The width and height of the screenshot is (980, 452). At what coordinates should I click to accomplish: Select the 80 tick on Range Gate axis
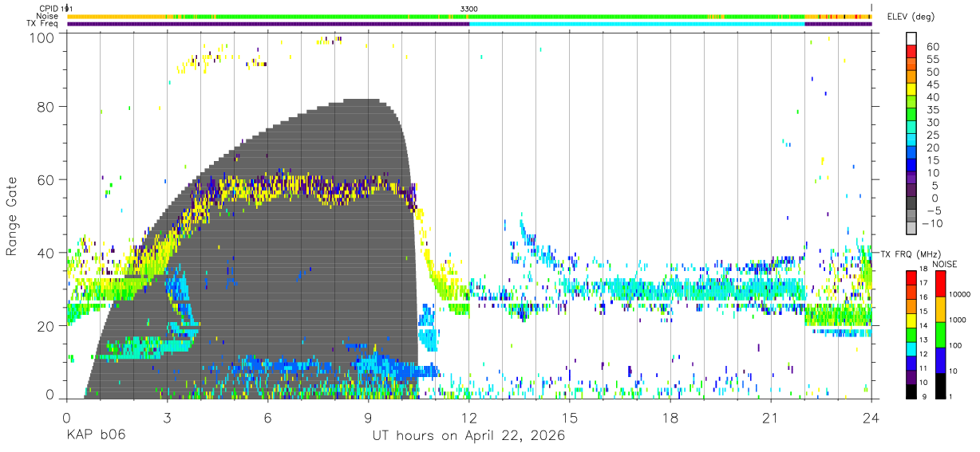47,106
